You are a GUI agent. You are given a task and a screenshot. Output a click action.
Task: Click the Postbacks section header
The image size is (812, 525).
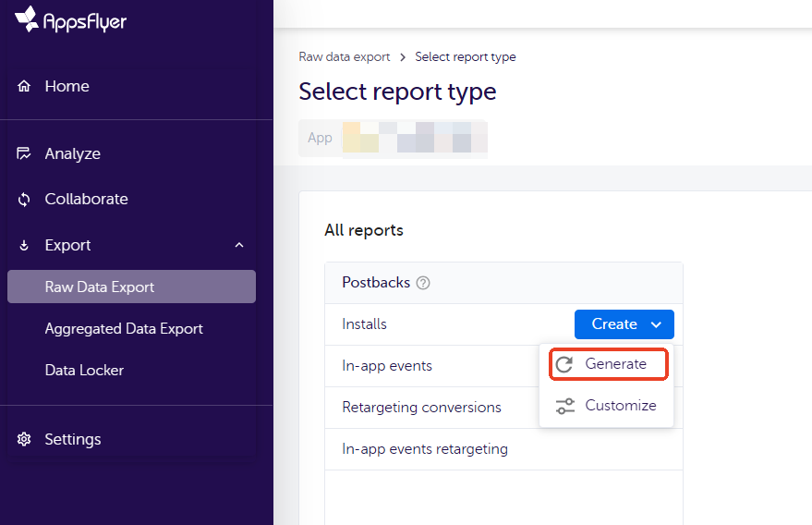(503, 283)
